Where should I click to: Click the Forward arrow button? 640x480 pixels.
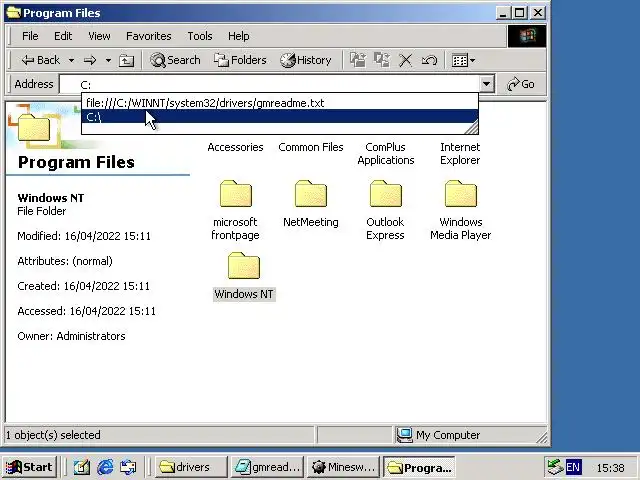90,60
